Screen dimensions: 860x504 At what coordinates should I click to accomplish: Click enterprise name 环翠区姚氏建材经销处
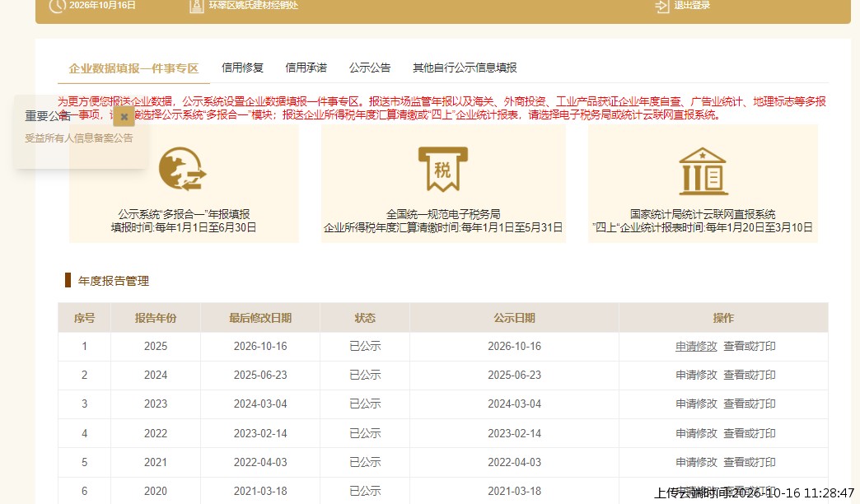tap(254, 6)
